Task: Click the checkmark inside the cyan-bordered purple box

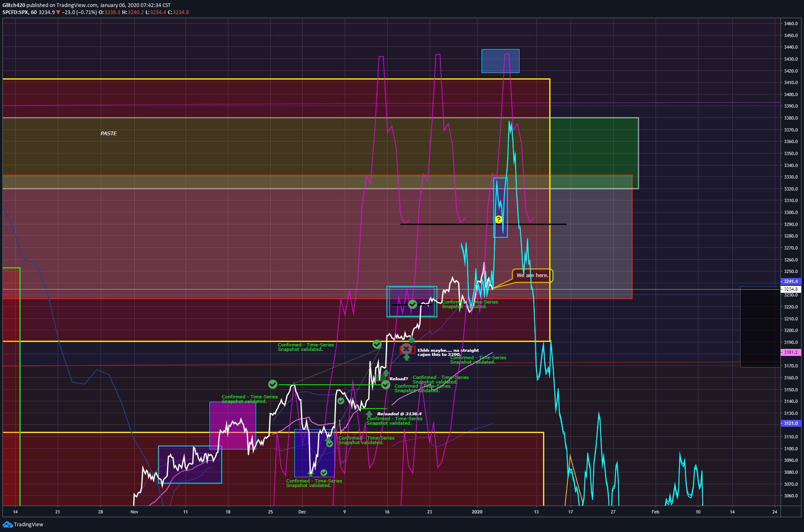Action: click(x=412, y=304)
